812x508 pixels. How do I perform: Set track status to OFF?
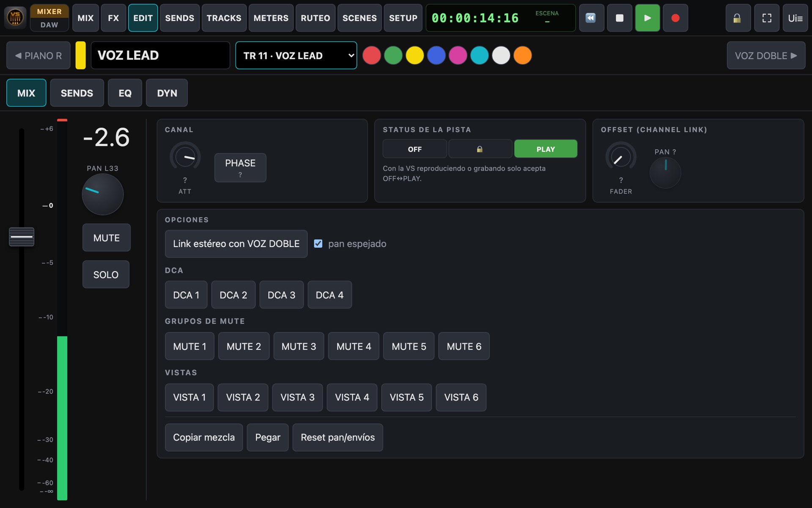tap(414, 149)
